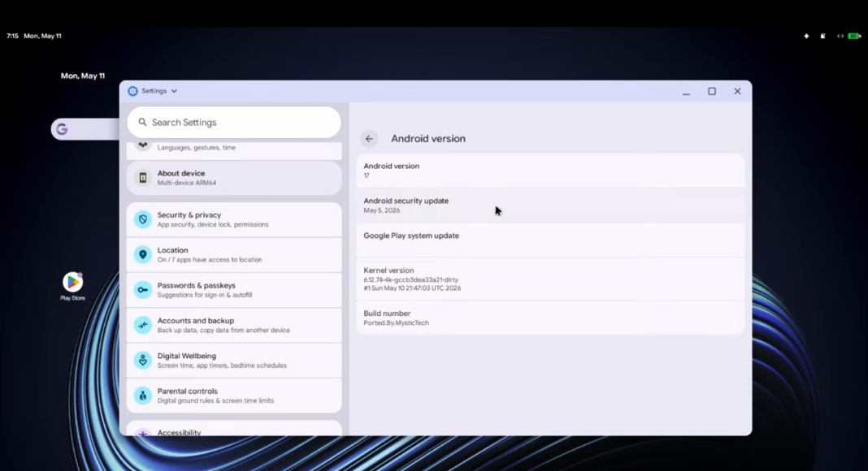Click the status bar clock showing 7:15
This screenshot has height=471, width=868.
(12, 36)
